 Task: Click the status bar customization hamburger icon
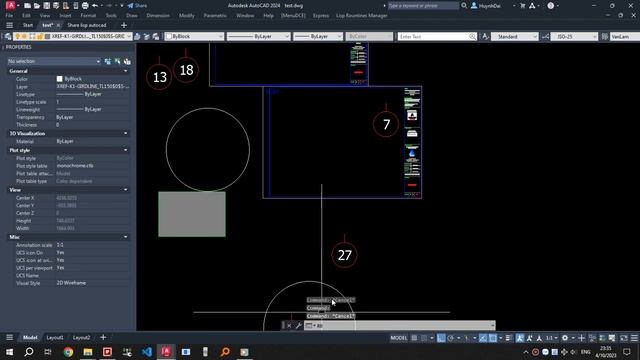coord(634,338)
